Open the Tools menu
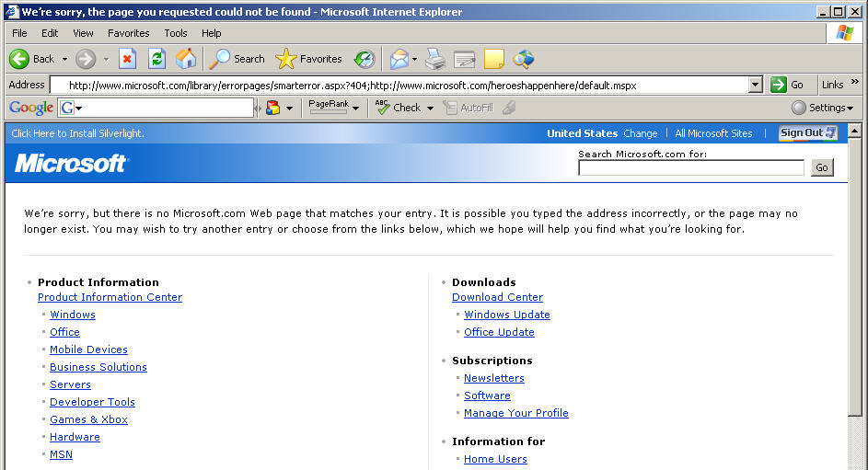This screenshot has height=470, width=868. click(x=176, y=33)
